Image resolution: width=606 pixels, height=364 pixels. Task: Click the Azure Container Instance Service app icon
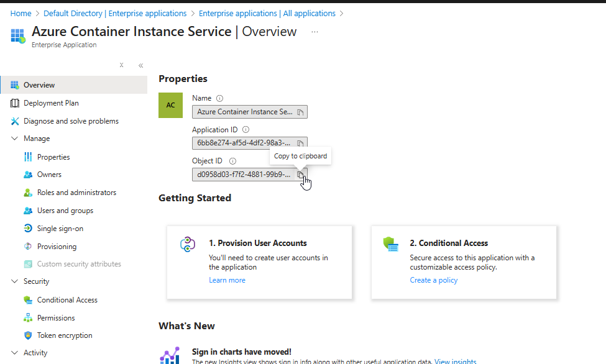coord(18,35)
